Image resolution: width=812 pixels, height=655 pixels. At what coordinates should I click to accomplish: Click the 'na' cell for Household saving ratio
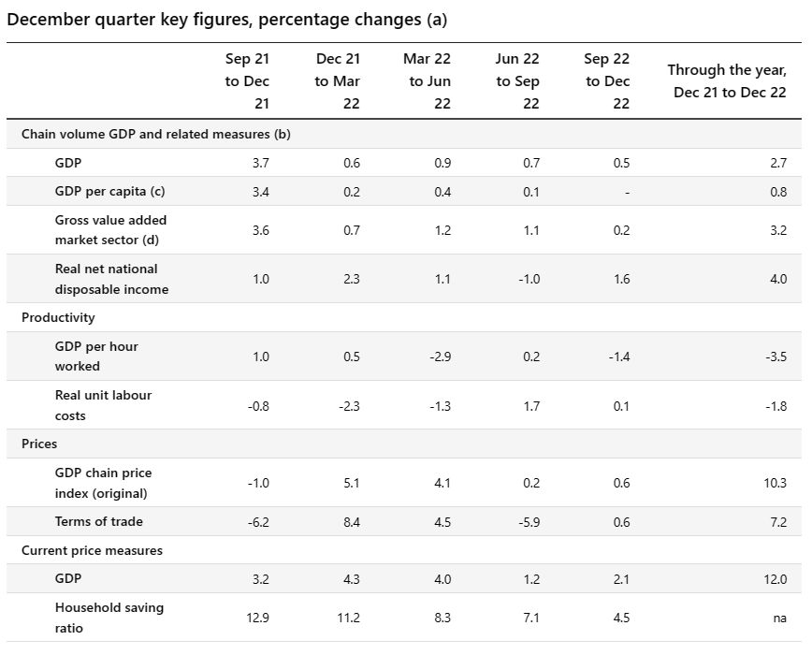[779, 618]
